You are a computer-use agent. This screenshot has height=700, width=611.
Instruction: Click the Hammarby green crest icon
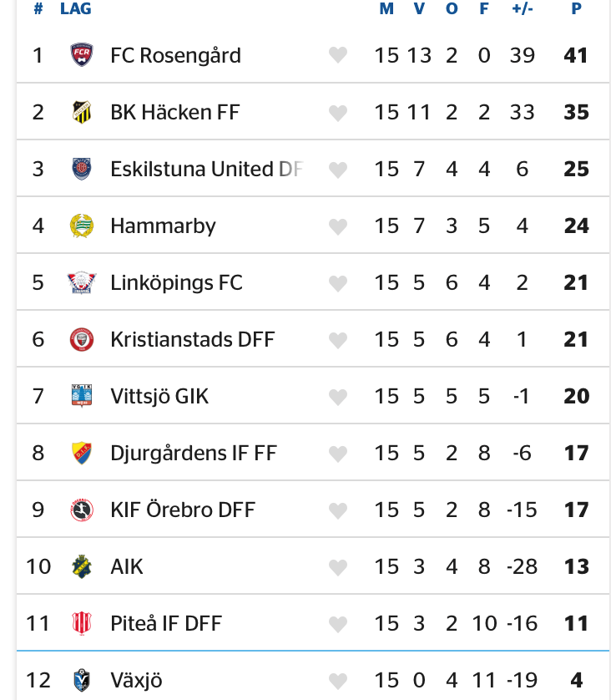[x=81, y=226]
